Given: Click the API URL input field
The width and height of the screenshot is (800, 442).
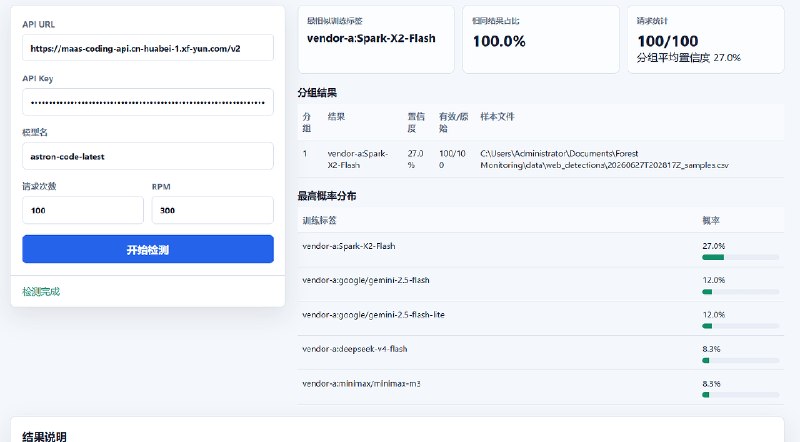Looking at the screenshot, I should coord(148,48).
